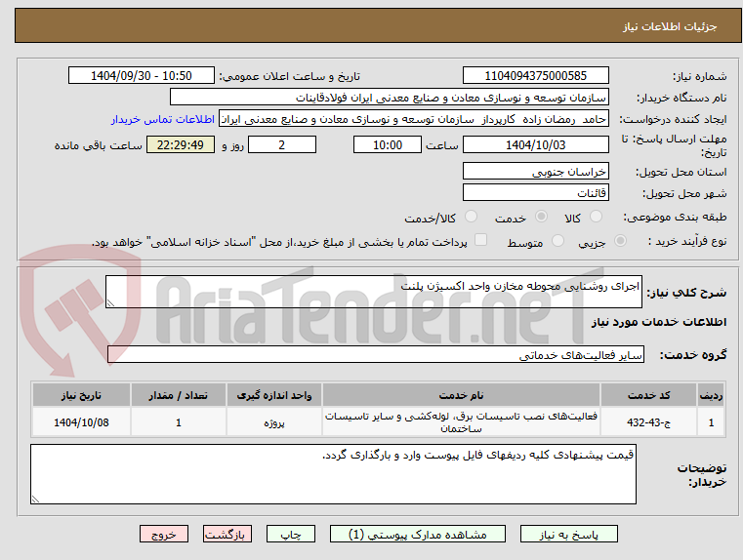This screenshot has width=743, height=560.
Task: Click the general description text area
Action: coord(374,292)
